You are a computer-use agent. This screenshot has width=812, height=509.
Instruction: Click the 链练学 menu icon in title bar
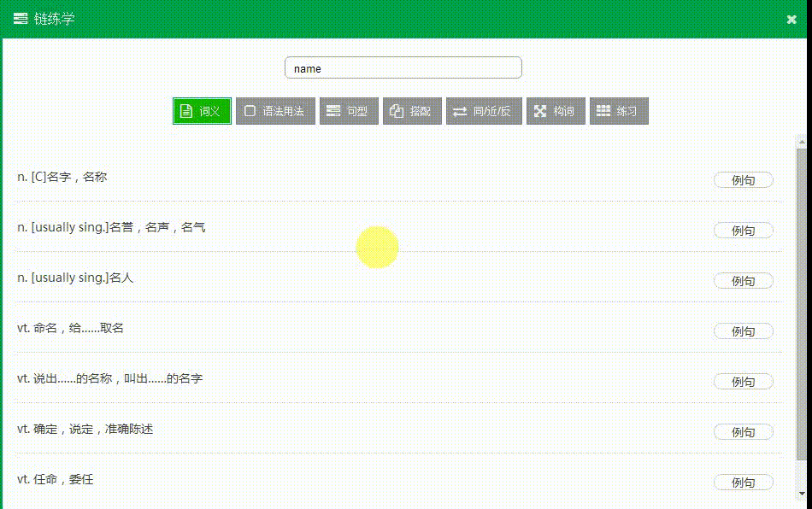[21, 19]
